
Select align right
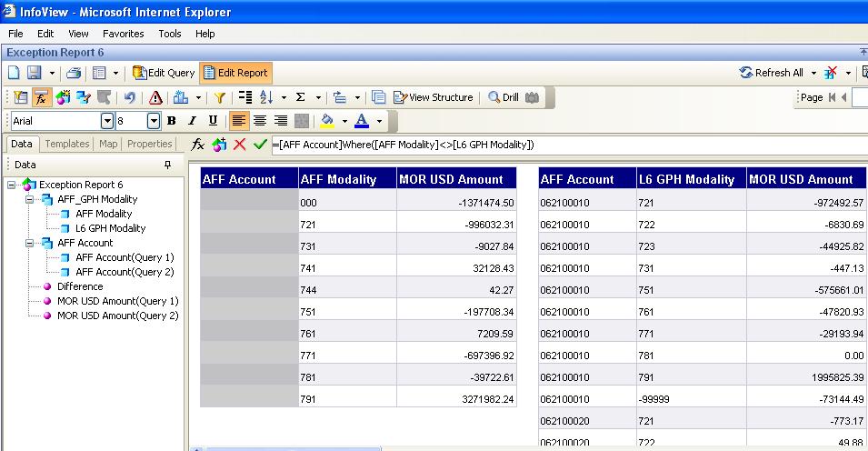[281, 121]
